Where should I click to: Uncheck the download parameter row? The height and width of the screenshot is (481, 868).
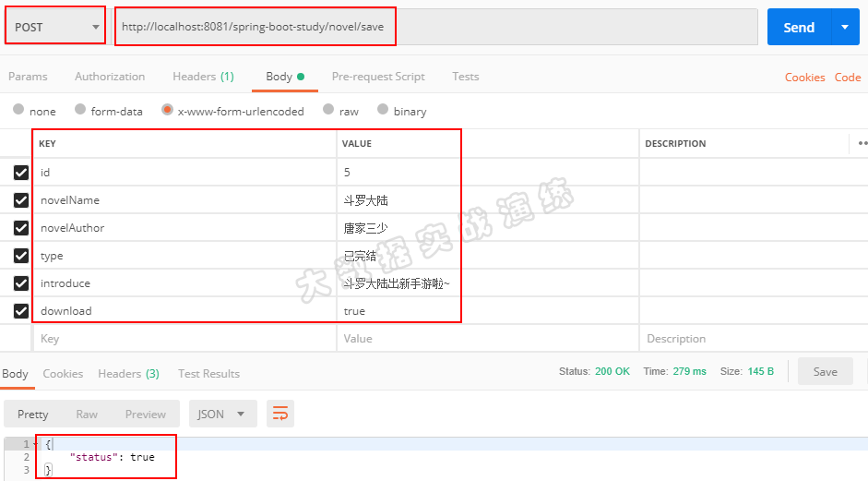tap(21, 311)
